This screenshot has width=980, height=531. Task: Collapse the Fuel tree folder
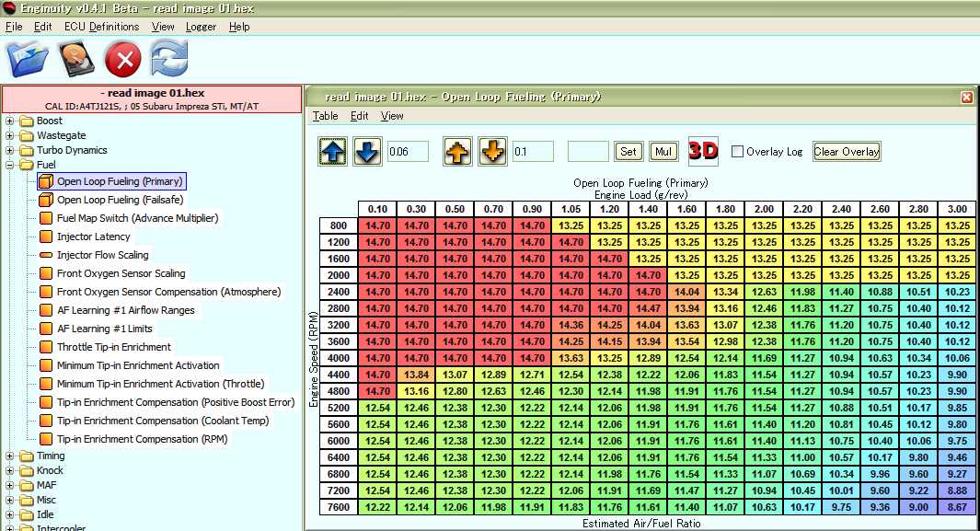(10, 165)
